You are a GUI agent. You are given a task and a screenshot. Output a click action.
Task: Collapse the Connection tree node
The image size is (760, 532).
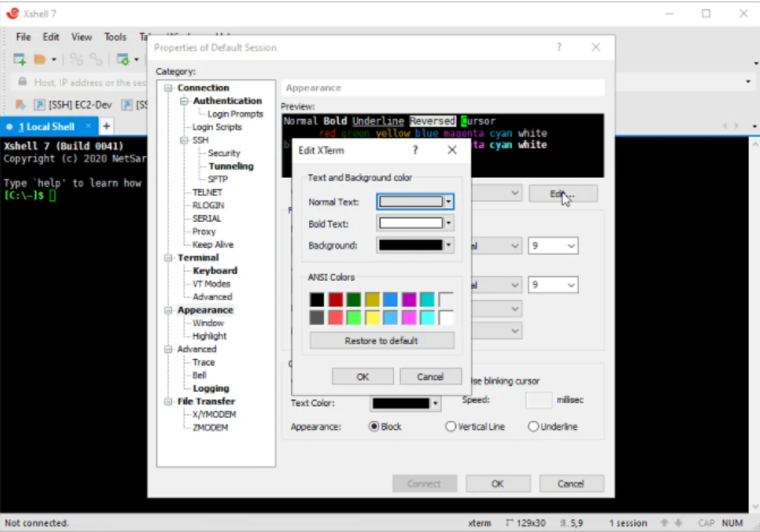tap(168, 88)
